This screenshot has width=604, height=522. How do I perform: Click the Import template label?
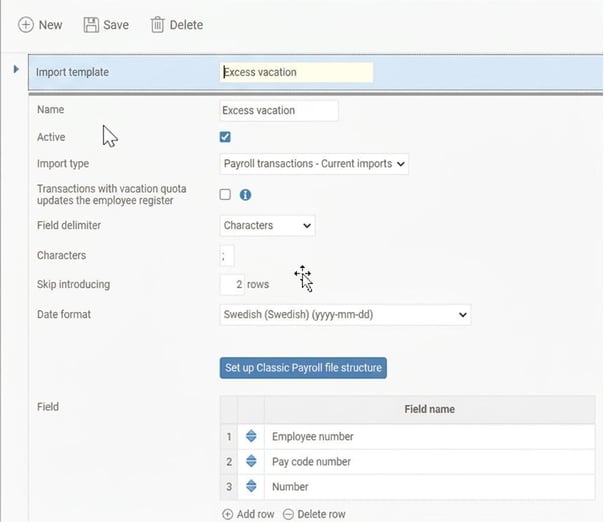tap(72, 72)
